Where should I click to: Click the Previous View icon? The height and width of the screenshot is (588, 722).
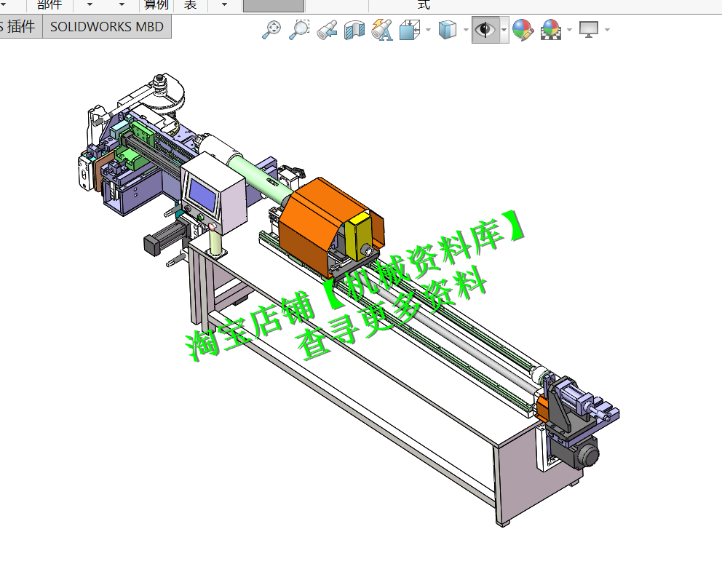pyautogui.click(x=326, y=30)
